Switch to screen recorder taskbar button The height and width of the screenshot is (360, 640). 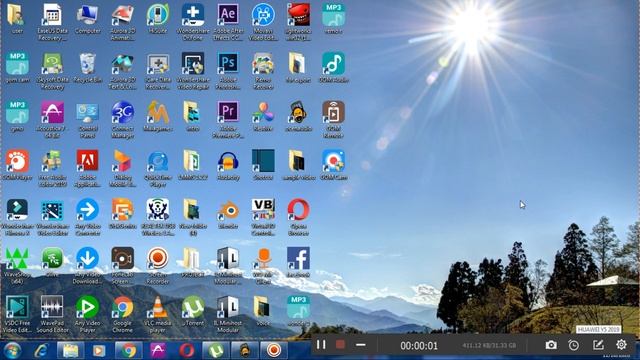click(274, 350)
